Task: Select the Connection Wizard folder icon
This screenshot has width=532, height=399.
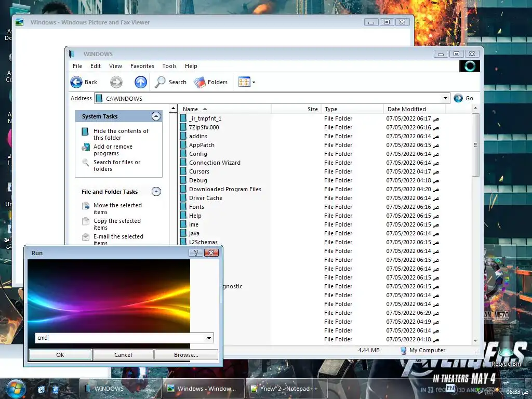Action: [183, 163]
